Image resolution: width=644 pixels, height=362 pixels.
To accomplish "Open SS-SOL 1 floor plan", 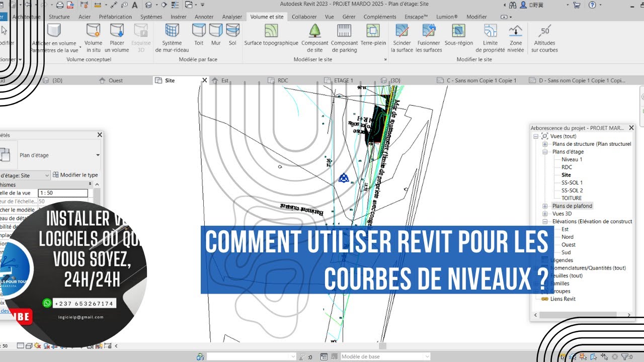I will (x=572, y=183).
